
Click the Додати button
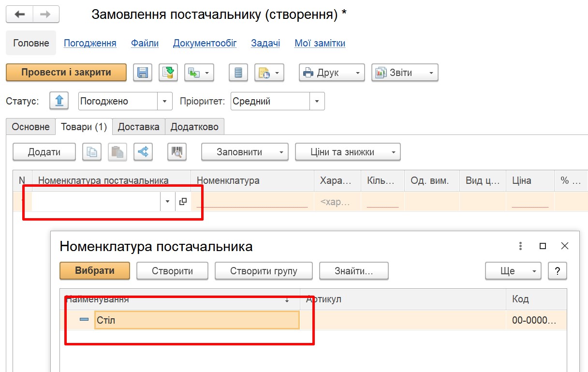click(x=44, y=152)
